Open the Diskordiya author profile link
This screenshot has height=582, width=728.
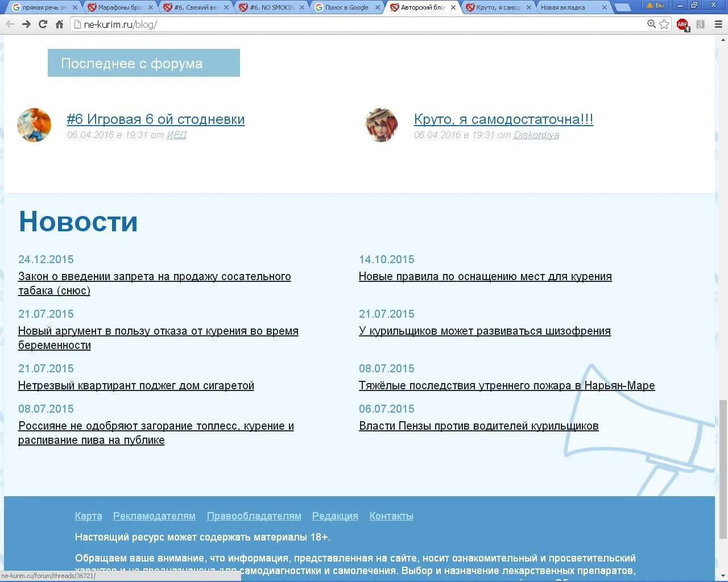tap(536, 135)
